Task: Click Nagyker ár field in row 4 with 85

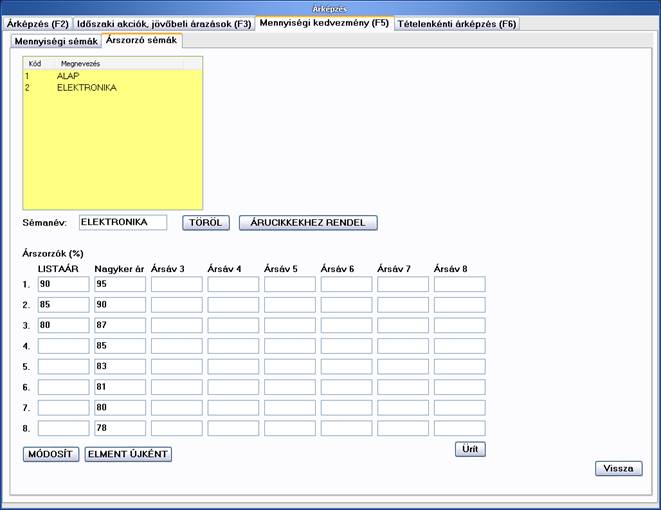Action: 120,346
